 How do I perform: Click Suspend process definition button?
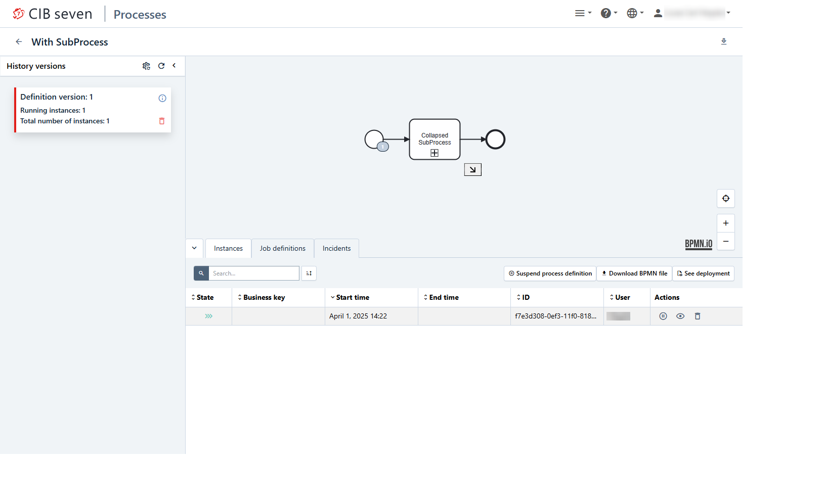click(550, 273)
